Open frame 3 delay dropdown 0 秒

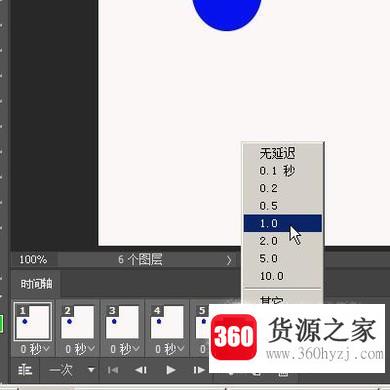point(125,349)
